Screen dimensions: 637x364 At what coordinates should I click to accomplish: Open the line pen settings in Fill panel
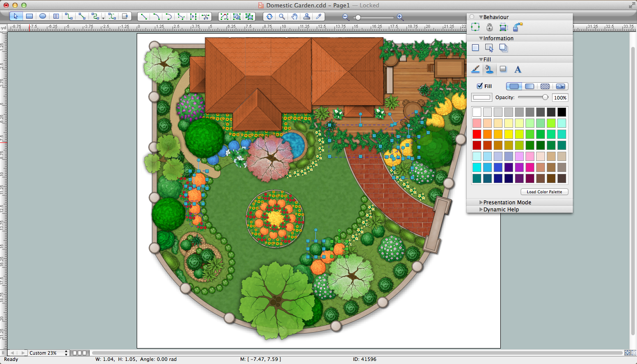pos(476,69)
